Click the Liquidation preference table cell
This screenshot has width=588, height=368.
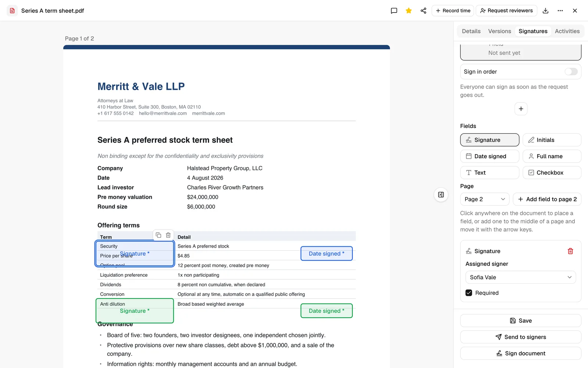pyautogui.click(x=124, y=275)
